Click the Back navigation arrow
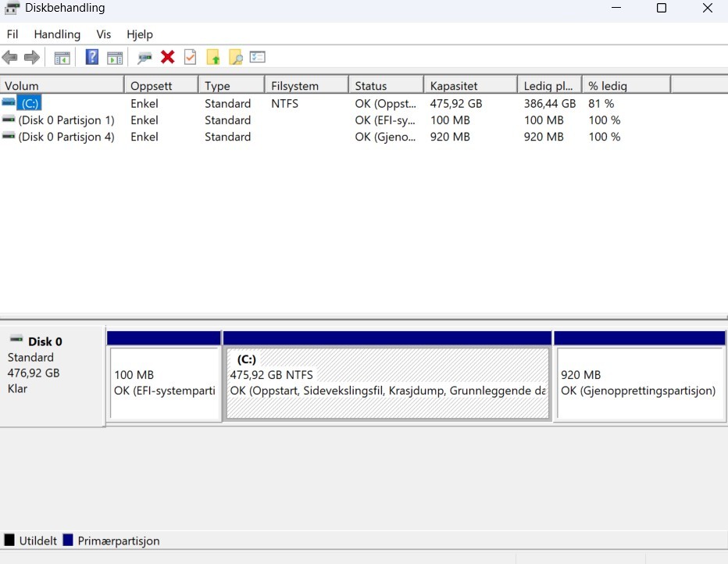The height and width of the screenshot is (564, 728). pyautogui.click(x=9, y=56)
